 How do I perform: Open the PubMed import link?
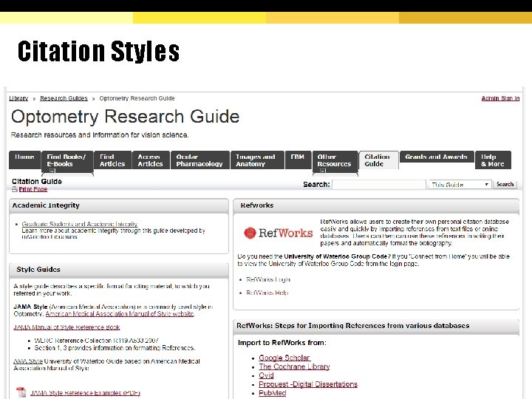273,393
